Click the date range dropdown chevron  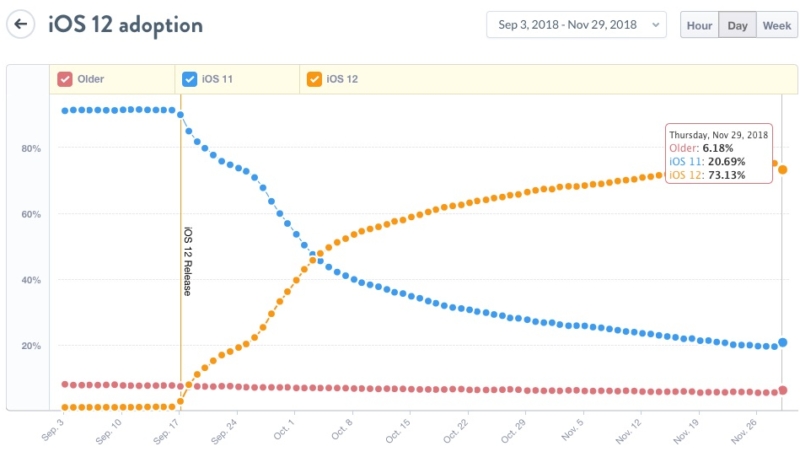coord(654,24)
